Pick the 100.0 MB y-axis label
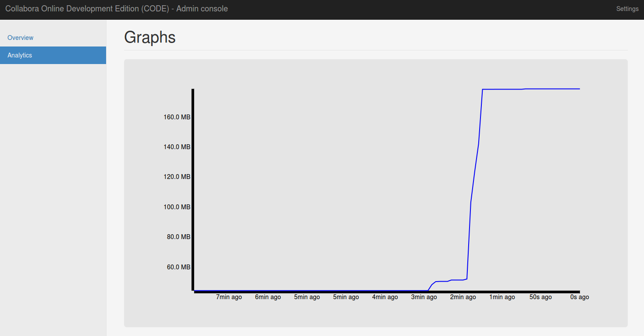 (x=177, y=207)
